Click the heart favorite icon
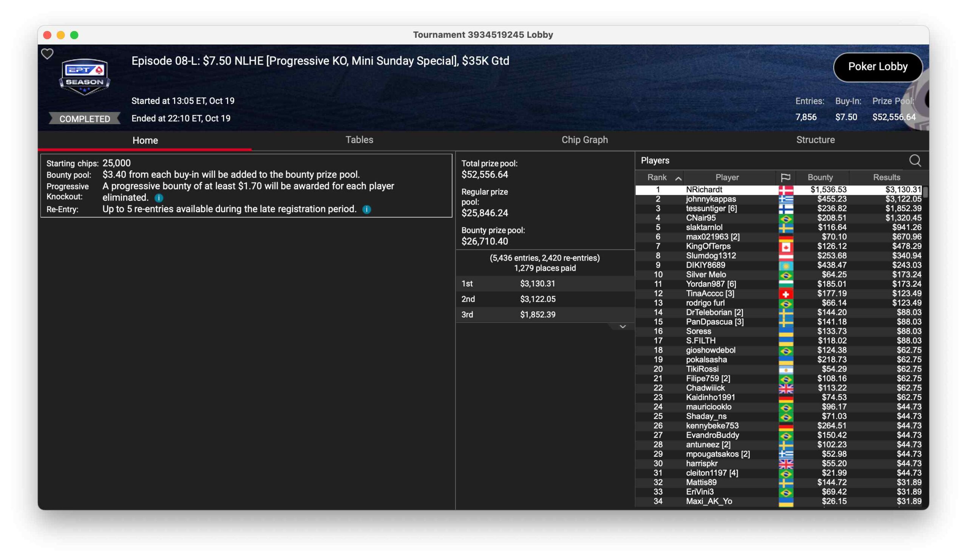This screenshot has height=560, width=967. click(x=47, y=54)
